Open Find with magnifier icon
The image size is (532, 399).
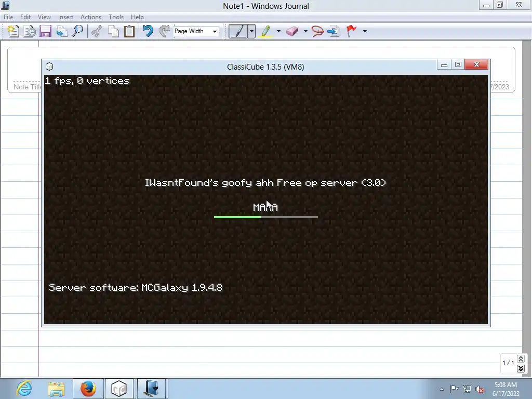(78, 31)
